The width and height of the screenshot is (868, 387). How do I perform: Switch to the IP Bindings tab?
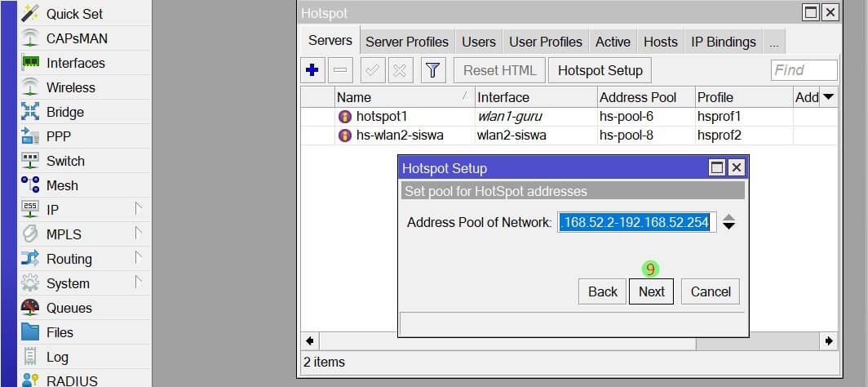723,42
